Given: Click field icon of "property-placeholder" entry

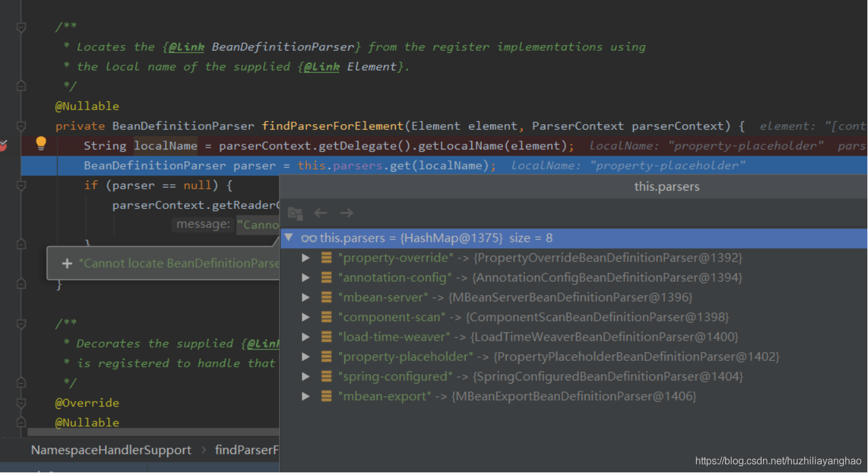Looking at the screenshot, I should point(326,356).
